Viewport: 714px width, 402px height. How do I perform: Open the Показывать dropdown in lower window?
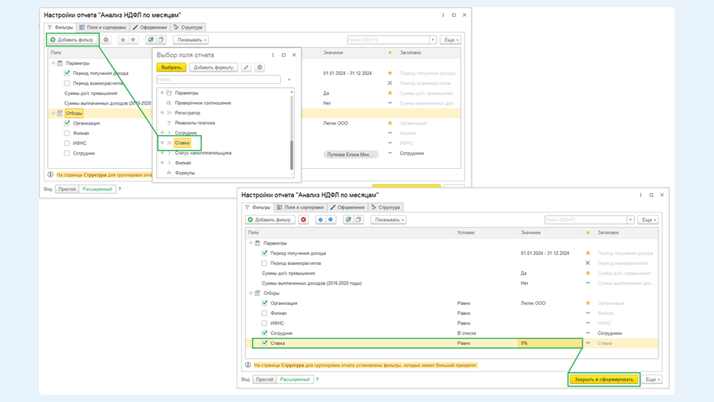(388, 220)
